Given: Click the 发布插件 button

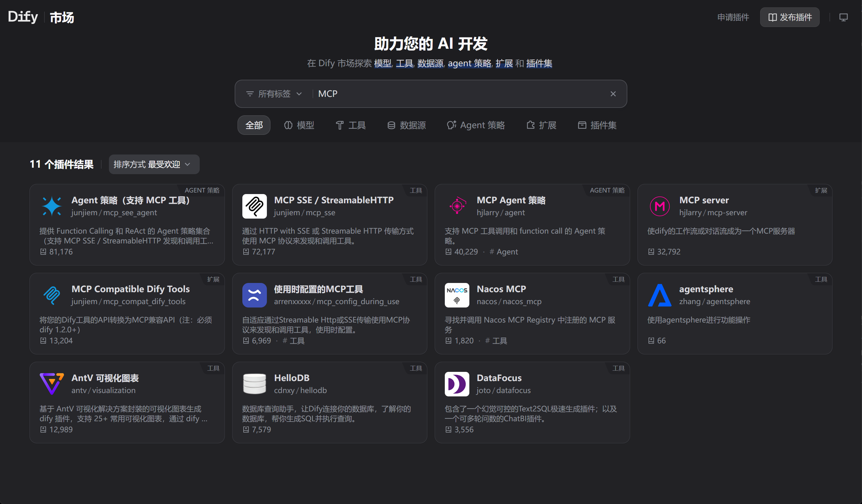Looking at the screenshot, I should coord(790,17).
